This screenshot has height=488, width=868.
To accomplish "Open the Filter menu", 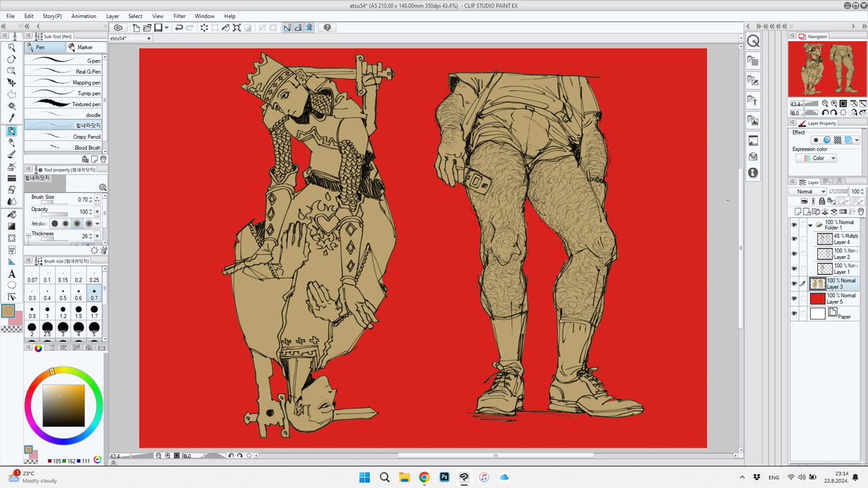I will pos(179,16).
